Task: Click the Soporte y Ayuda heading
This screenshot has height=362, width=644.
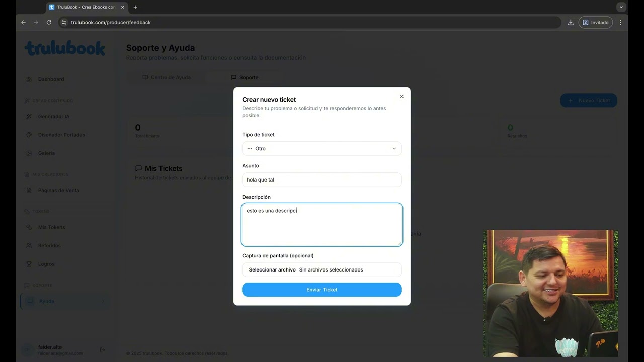Action: [x=160, y=48]
